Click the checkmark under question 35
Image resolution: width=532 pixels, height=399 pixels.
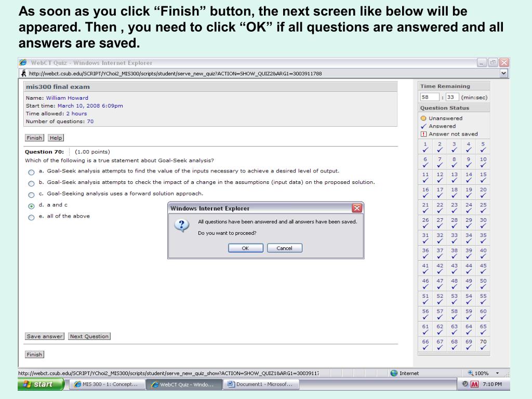[x=483, y=241]
